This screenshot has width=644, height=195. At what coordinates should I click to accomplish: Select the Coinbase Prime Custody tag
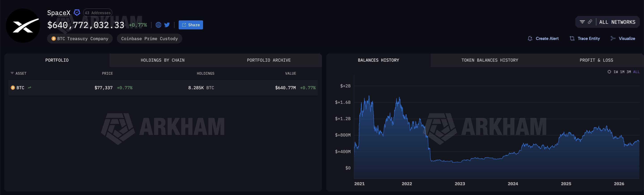[x=150, y=39]
